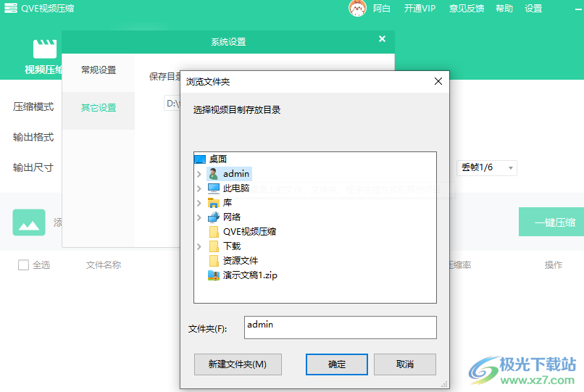
Task: Click the 文件夹(F) input field
Action: [341, 328]
